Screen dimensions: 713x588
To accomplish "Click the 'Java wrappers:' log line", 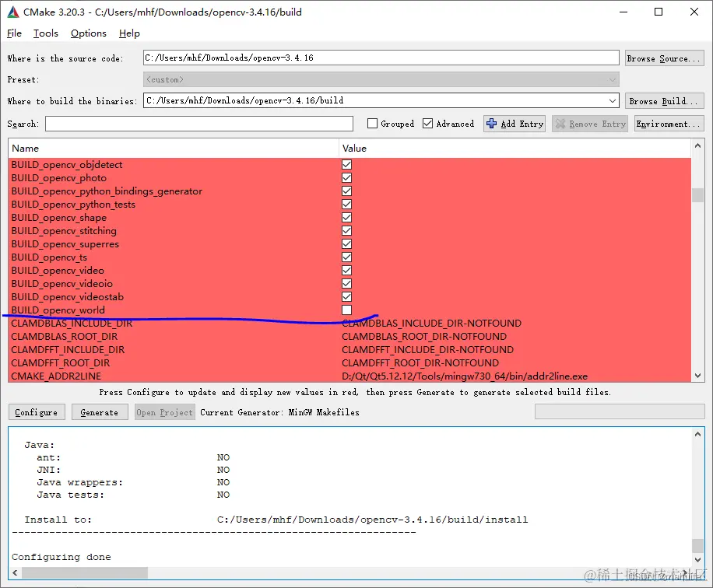I will click(x=133, y=482).
